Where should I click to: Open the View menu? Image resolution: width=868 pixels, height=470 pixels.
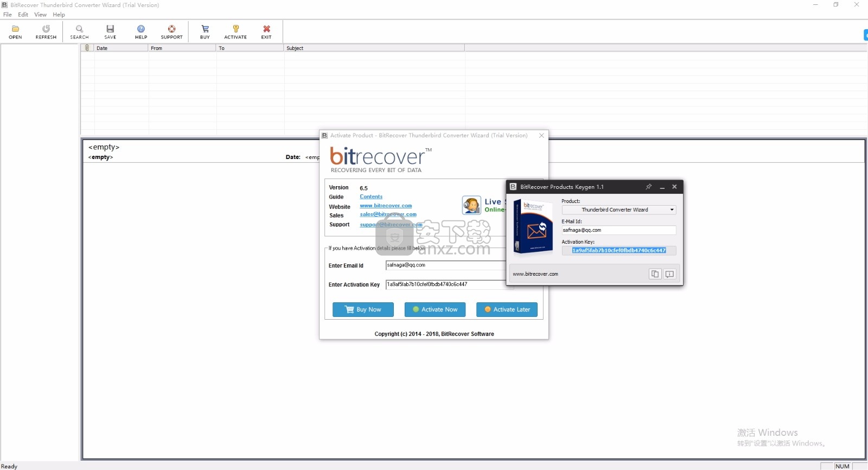click(40, 15)
